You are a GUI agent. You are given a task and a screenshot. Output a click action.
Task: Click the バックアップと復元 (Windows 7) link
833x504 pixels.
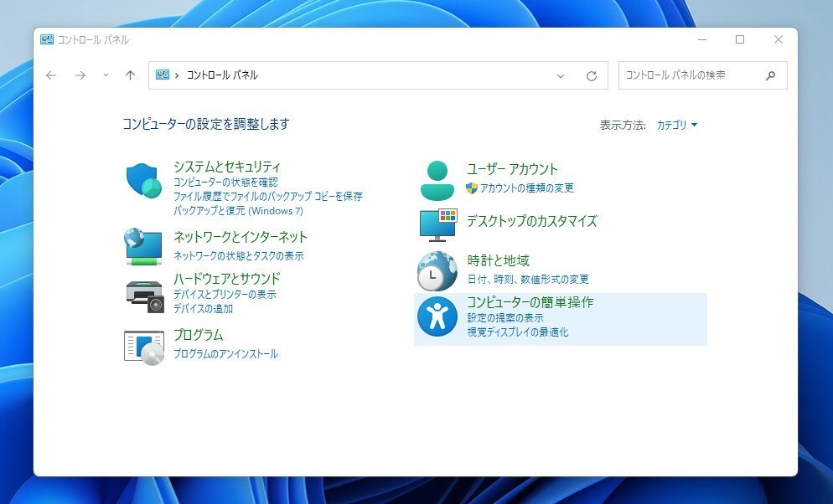tap(233, 211)
